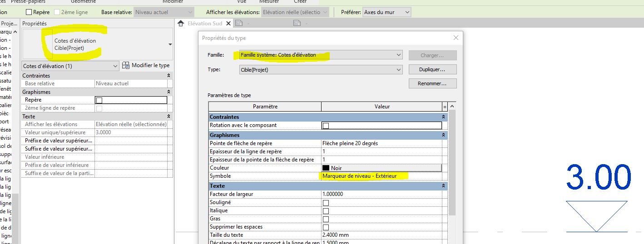Click the Renommer... button
The width and height of the screenshot is (644, 244).
(432, 83)
